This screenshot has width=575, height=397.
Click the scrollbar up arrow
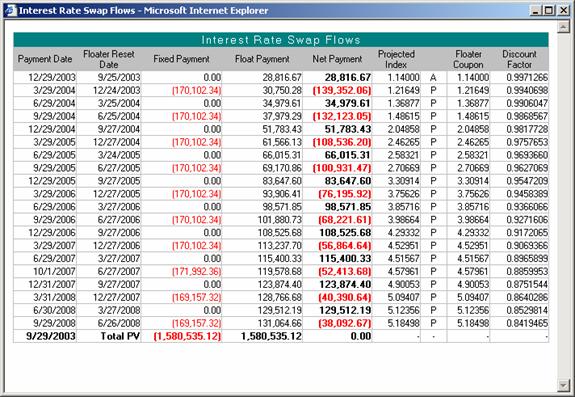[x=563, y=27]
